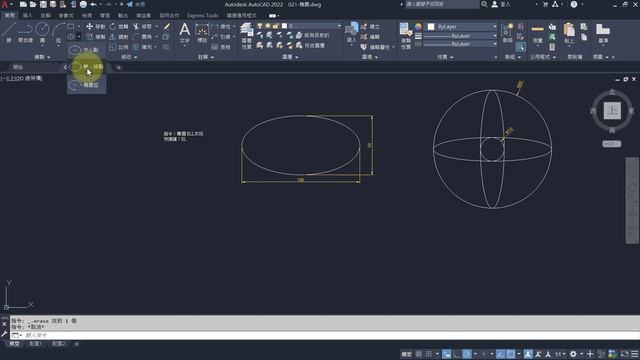Click the Measure tool icon
The image size is (640, 360).
point(538,33)
